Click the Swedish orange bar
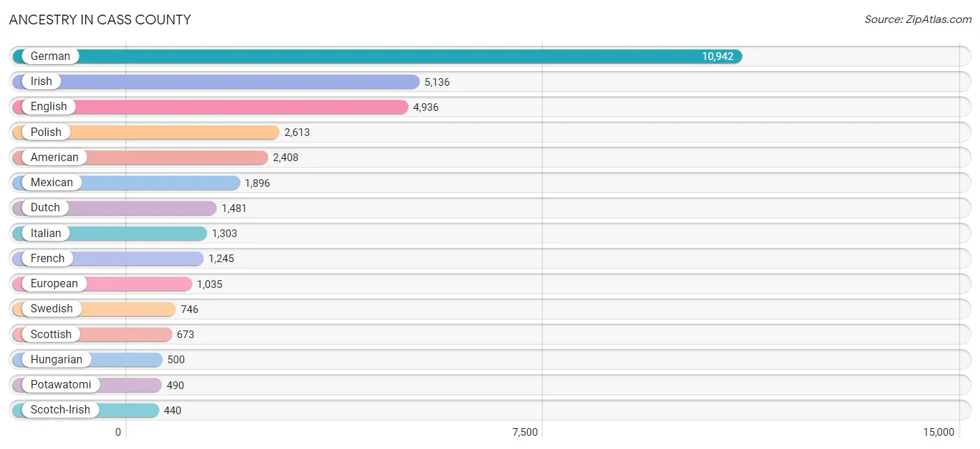The width and height of the screenshot is (980, 449). (94, 309)
